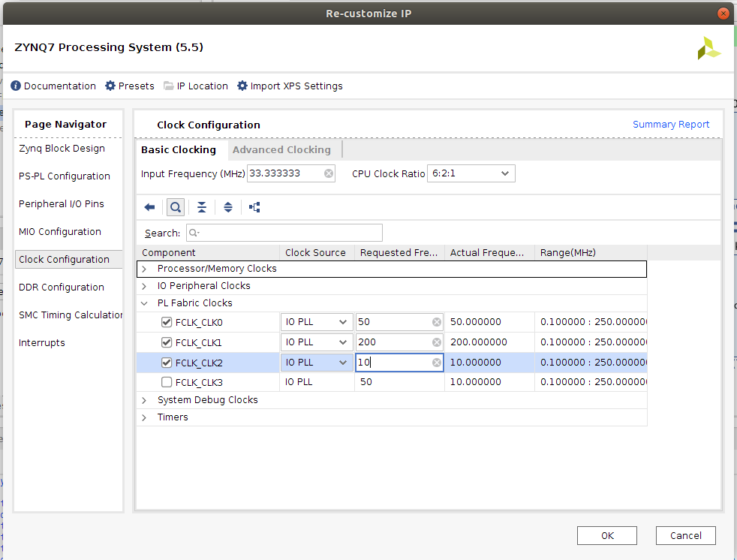
Task: Click the Collapse All toolbar icon
Action: [201, 207]
